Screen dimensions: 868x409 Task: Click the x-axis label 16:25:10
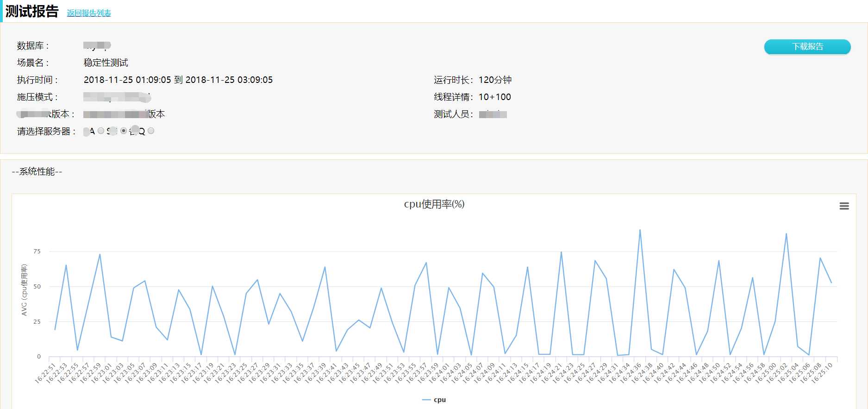(x=822, y=373)
